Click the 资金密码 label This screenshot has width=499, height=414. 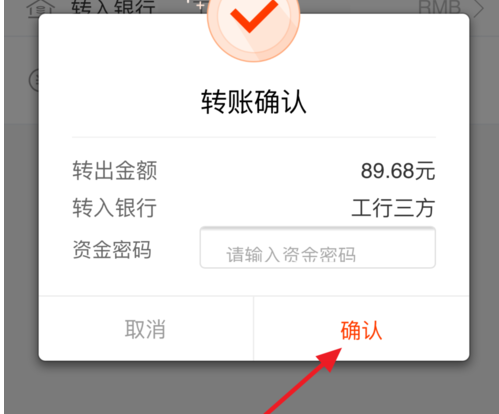click(112, 249)
